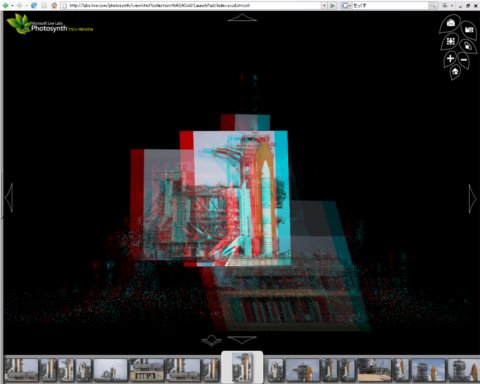Screen dimensions: 480x384
Task: Click the browser back arrow button
Action: coord(6,5)
